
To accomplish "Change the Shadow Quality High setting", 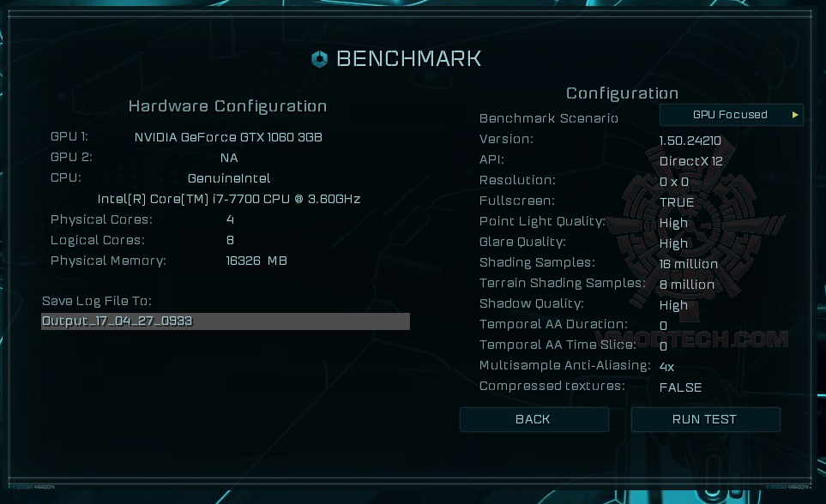I will pyautogui.click(x=673, y=305).
